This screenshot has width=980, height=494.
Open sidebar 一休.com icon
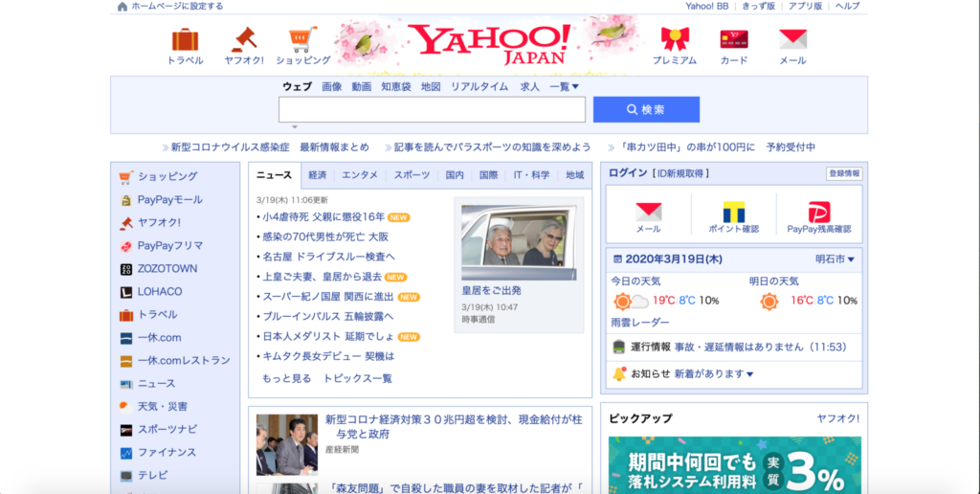[126, 338]
